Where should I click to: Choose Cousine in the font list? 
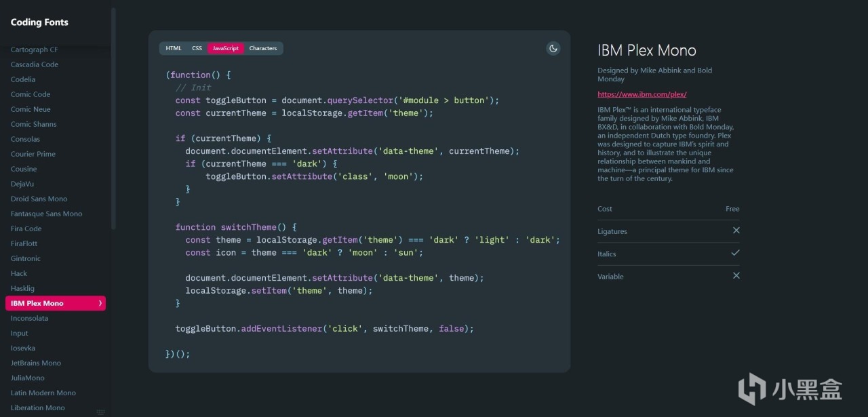(24, 169)
